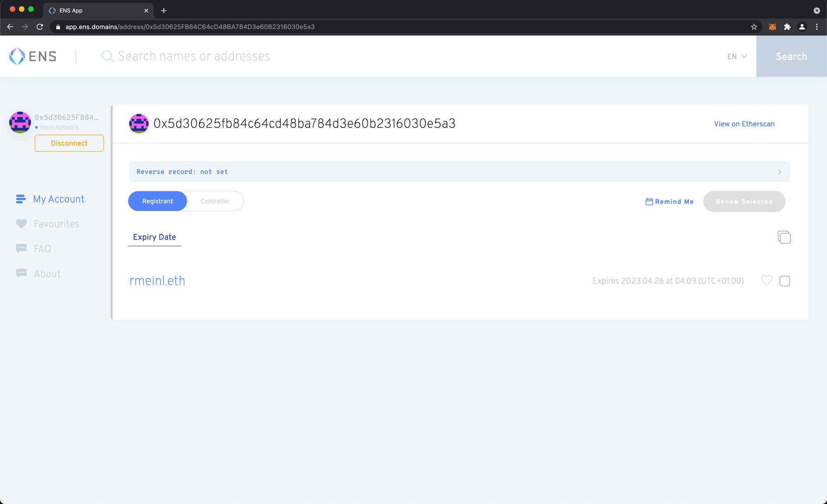Go forward in browser history
This screenshot has height=504, width=827.
coord(25,27)
